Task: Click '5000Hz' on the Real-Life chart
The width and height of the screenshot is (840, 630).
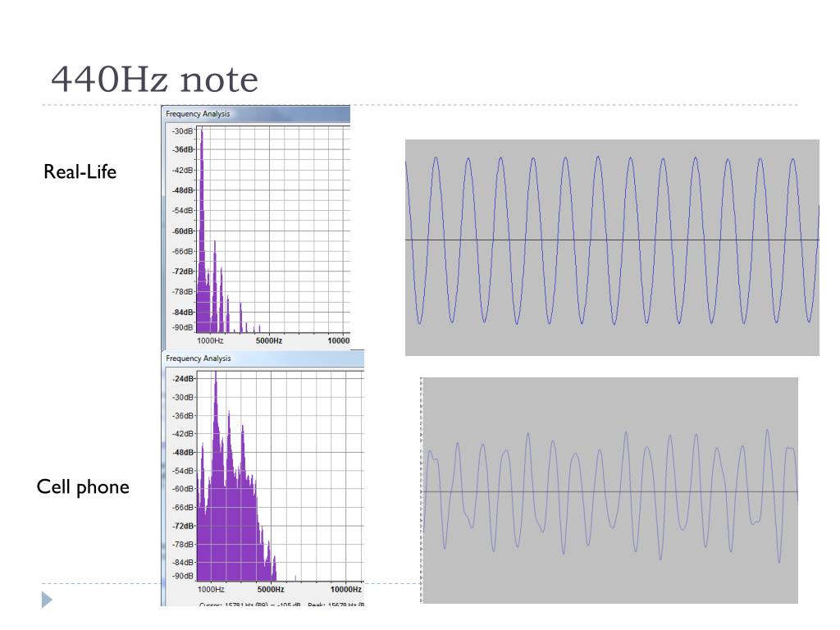Action: point(269,340)
